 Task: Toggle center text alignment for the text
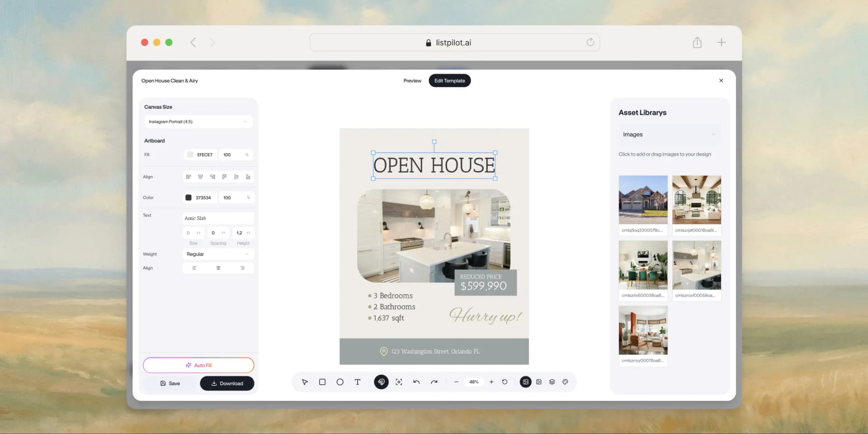[x=218, y=268]
